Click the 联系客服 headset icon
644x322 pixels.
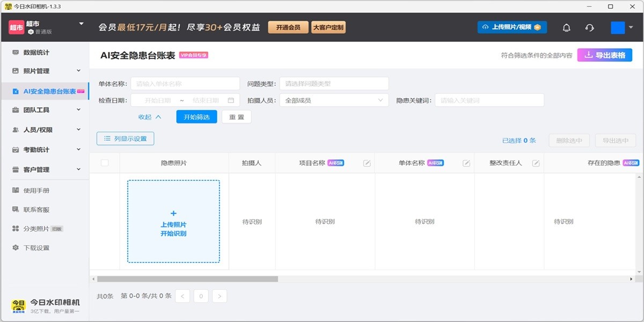click(x=15, y=209)
